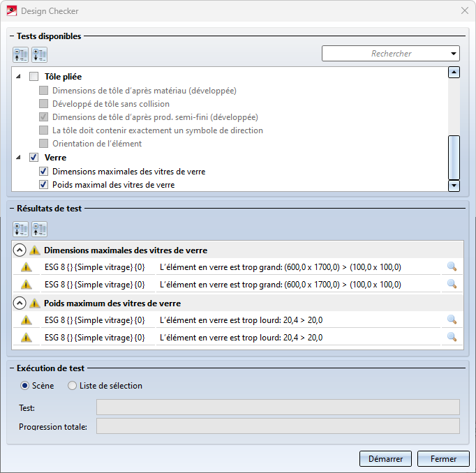Collapse the Résultats de test section
This screenshot has width=476, height=473.
point(12,209)
